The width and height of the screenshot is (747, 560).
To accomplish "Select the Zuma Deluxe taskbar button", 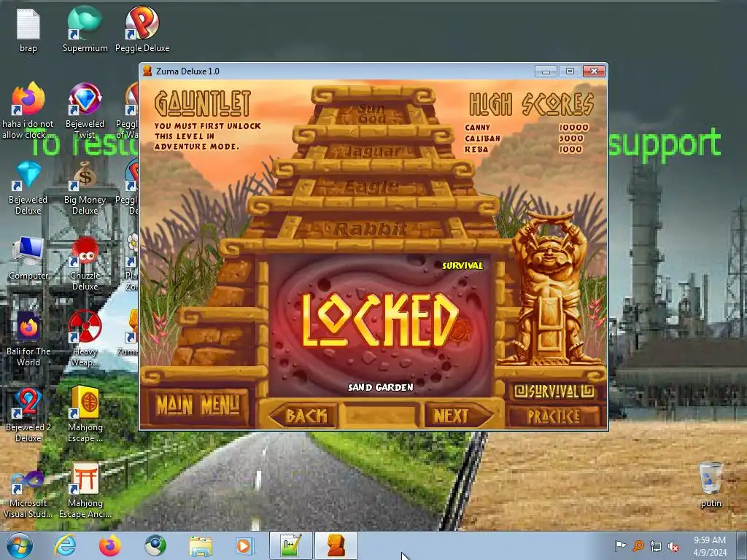I will pos(336,545).
